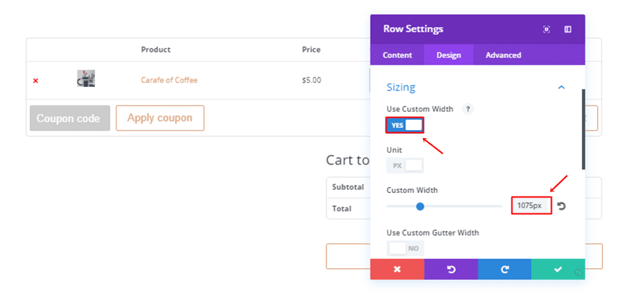
Task: Disable the Use Custom Width toggle
Action: click(405, 125)
